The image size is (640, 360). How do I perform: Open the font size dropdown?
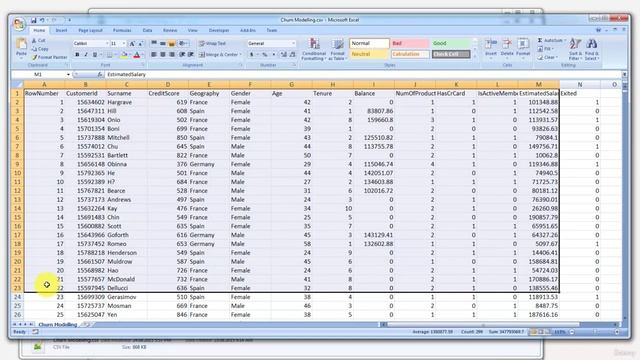[124, 43]
